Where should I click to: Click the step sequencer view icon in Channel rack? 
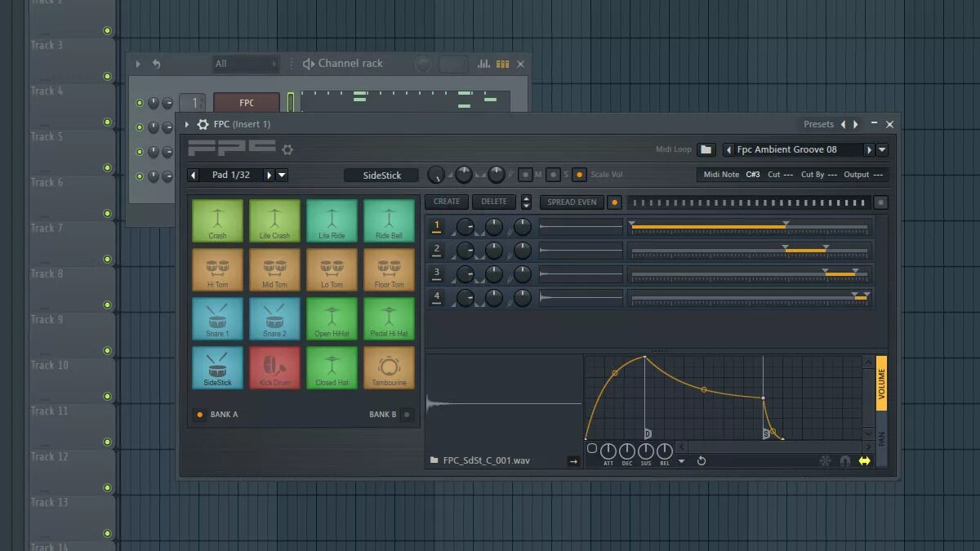pyautogui.click(x=503, y=64)
